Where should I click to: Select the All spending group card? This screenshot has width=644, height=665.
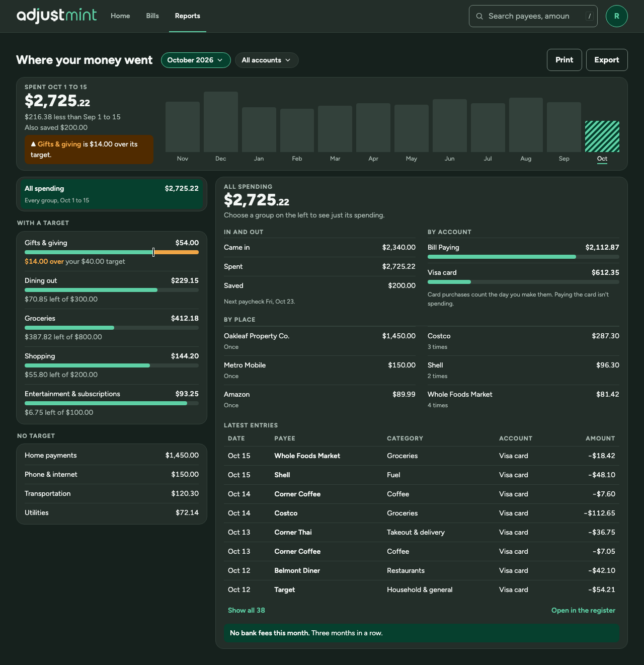click(112, 194)
